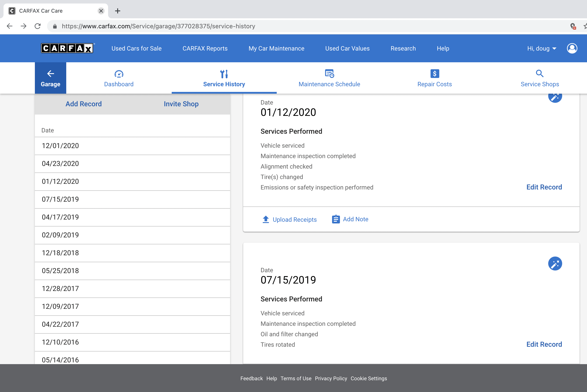Click the Service History wrench icon

224,74
